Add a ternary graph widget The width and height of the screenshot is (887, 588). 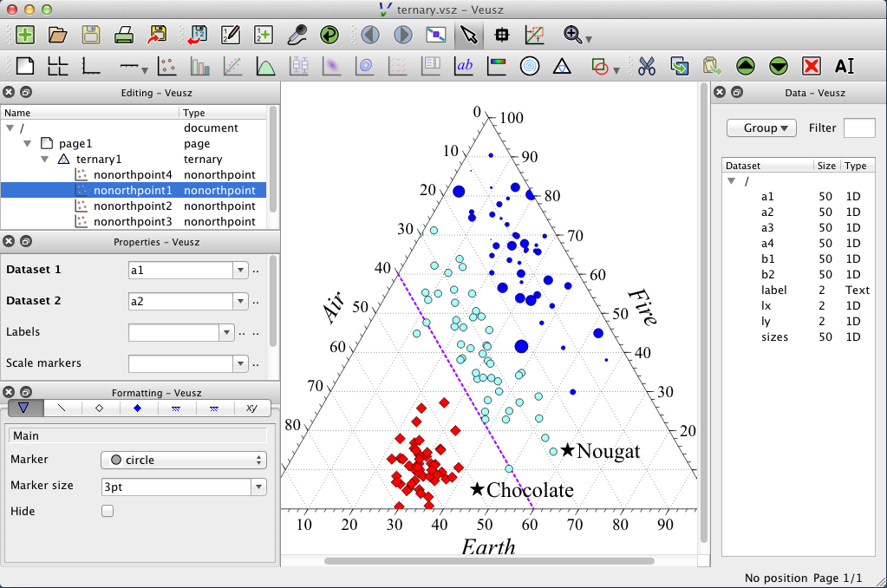563,66
